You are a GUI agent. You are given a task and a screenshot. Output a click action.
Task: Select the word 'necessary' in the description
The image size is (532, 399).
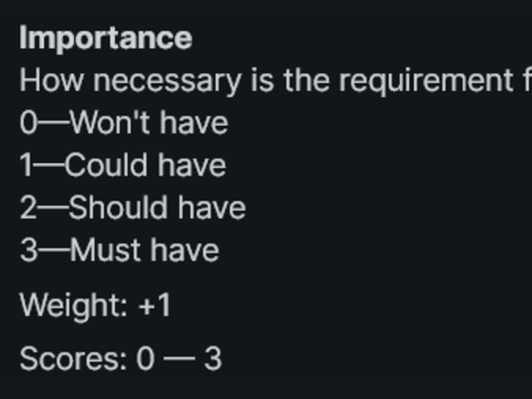[x=168, y=82]
